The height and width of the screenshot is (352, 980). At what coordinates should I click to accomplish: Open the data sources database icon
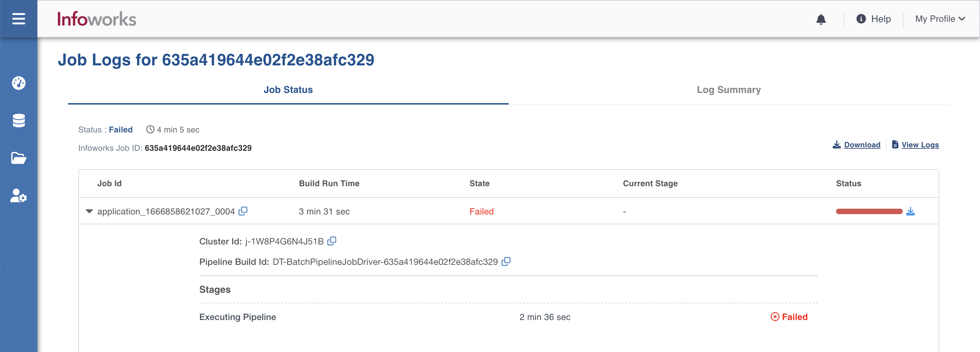[x=19, y=120]
